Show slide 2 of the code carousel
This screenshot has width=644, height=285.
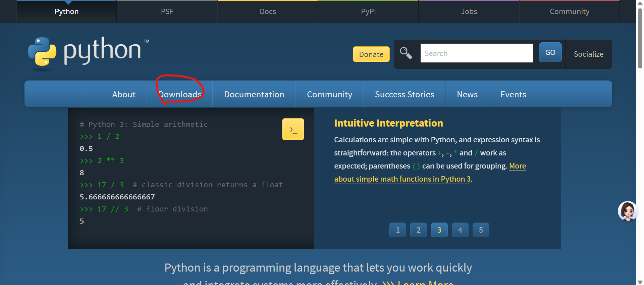[x=419, y=230]
